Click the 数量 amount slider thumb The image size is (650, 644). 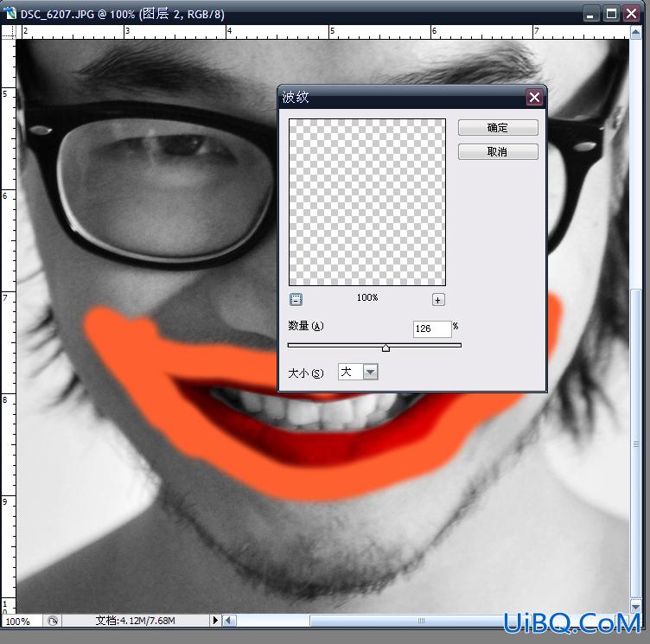pos(386,348)
